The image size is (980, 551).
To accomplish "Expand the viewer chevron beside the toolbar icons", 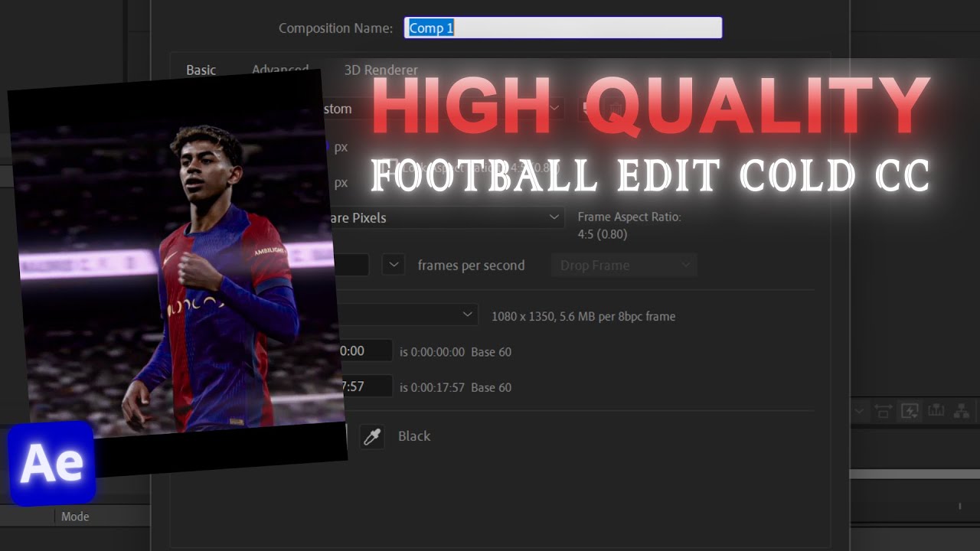I will pos(859,412).
